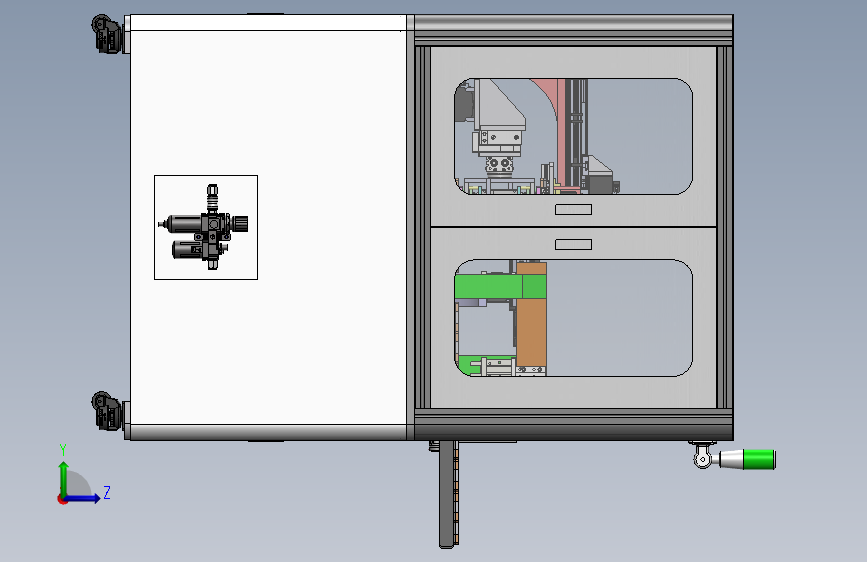Select the top-left caster wheel
Screen dimensions: 867x562
point(107,34)
